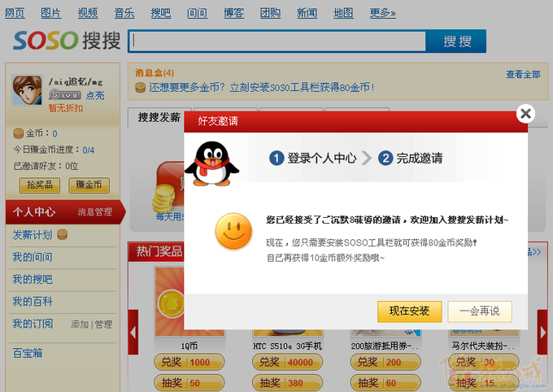Image resolution: width=553 pixels, height=392 pixels.
Task: Click the 一会再说 button
Action: (x=480, y=311)
